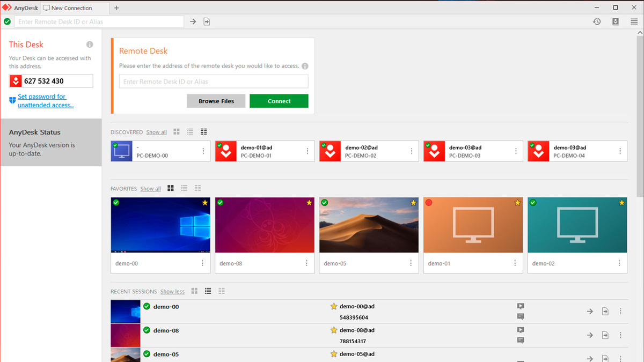Open options menu for PC-DEMO-02 card
This screenshot has width=644, height=362.
(x=412, y=151)
